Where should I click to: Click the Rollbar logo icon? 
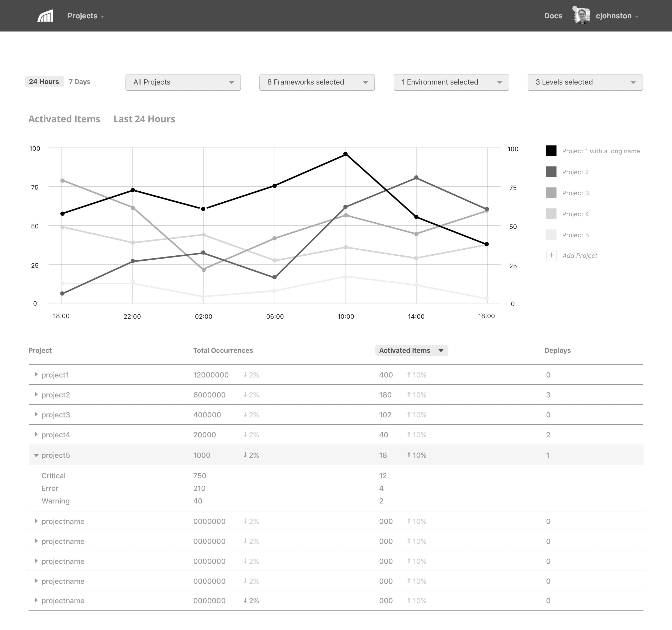[45, 16]
